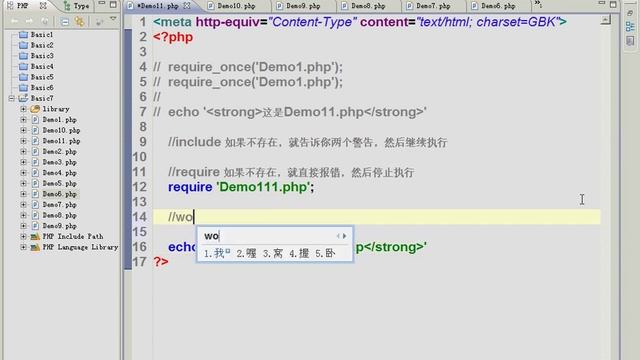Image resolution: width=640 pixels, height=360 pixels.
Task: Go to next IME candidate page arrow
Action: pyautogui.click(x=345, y=236)
